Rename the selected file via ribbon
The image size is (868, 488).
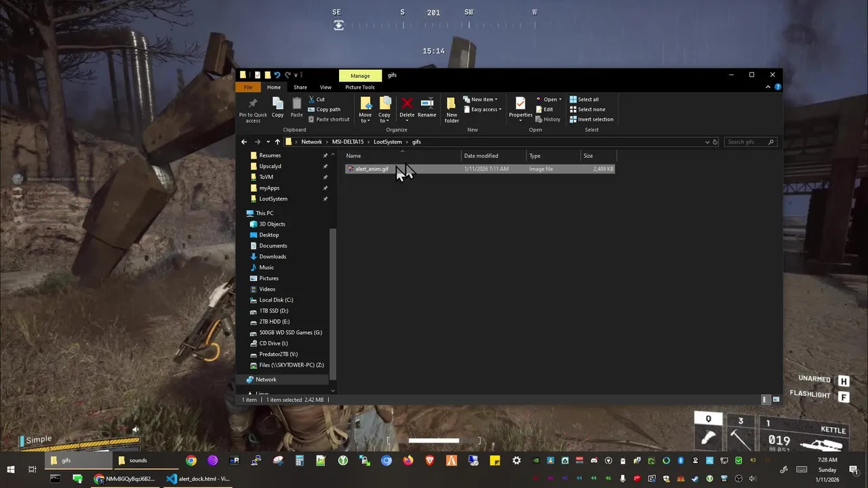pos(427,107)
